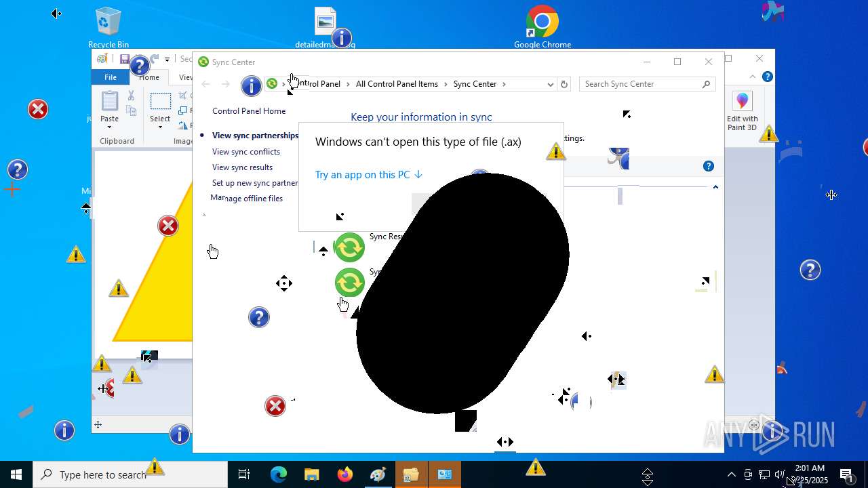Image resolution: width=868 pixels, height=488 pixels.
Task: Open the notification center icon
Action: [846, 474]
